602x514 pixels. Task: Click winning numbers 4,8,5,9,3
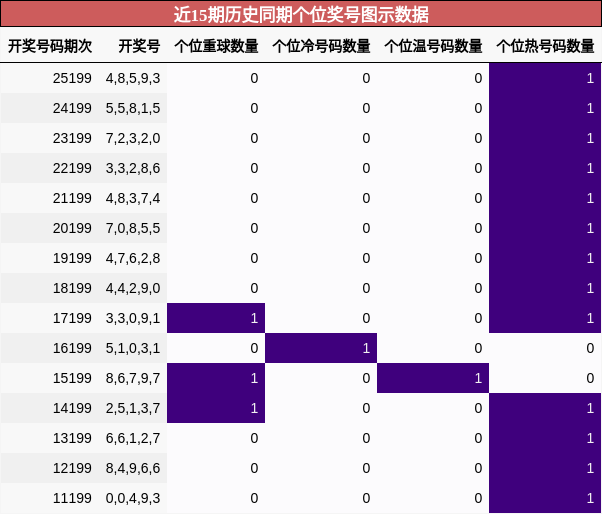tap(133, 78)
